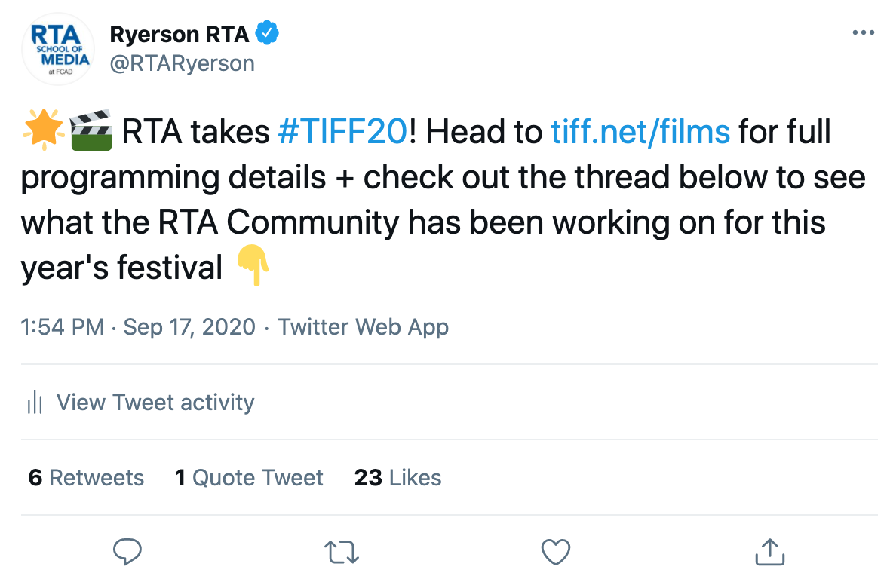Show the 6 Retweets list
The image size is (887, 588).
86,478
